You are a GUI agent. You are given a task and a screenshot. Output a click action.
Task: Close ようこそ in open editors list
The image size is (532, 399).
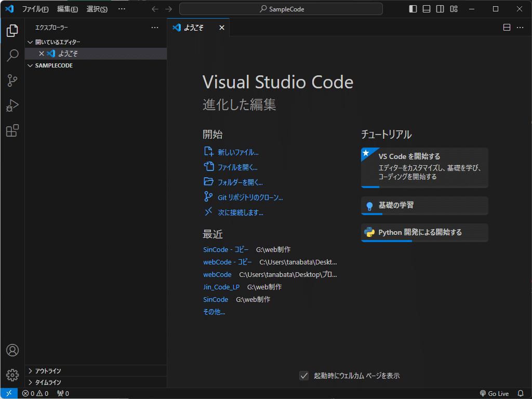pos(42,54)
